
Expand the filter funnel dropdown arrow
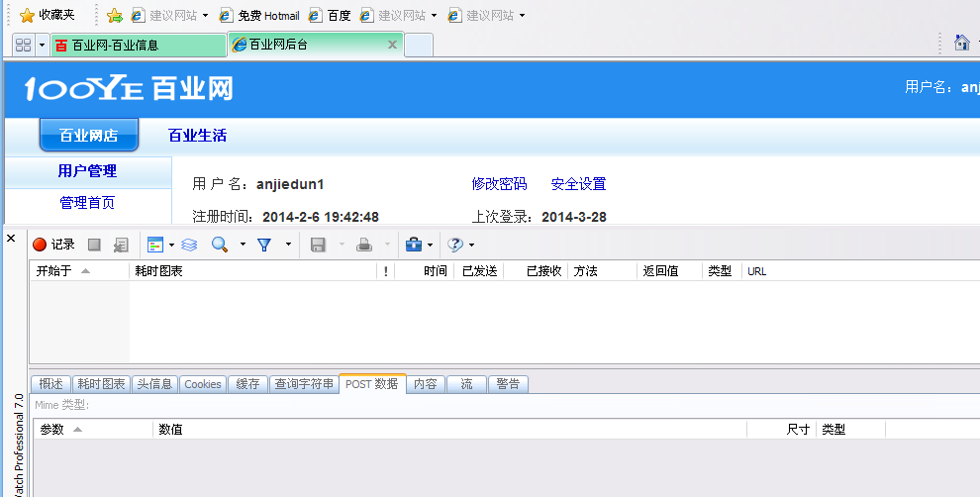[x=288, y=245]
